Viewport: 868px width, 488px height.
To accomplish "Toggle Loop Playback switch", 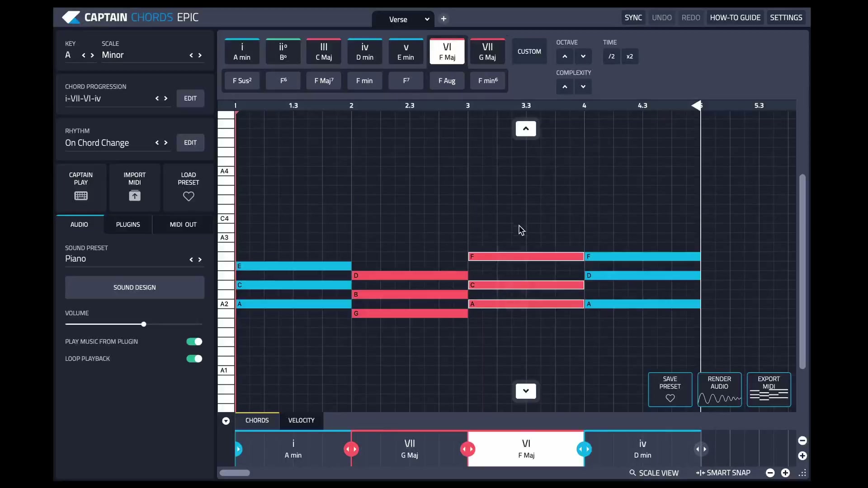I will tap(194, 359).
